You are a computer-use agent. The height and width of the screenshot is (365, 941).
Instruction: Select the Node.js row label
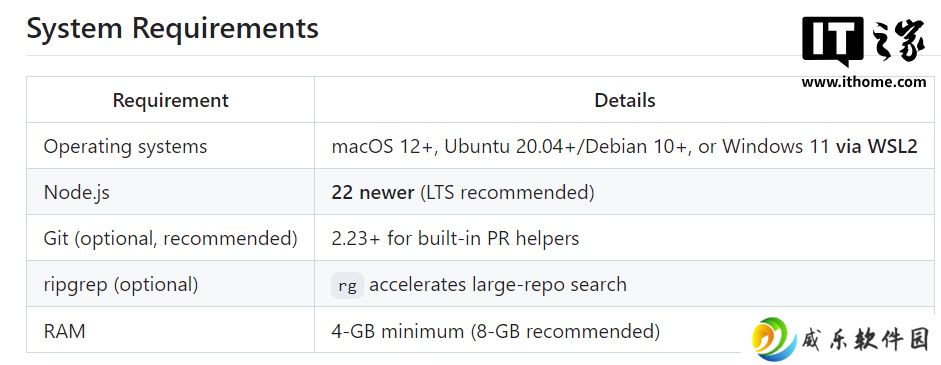pos(77,193)
